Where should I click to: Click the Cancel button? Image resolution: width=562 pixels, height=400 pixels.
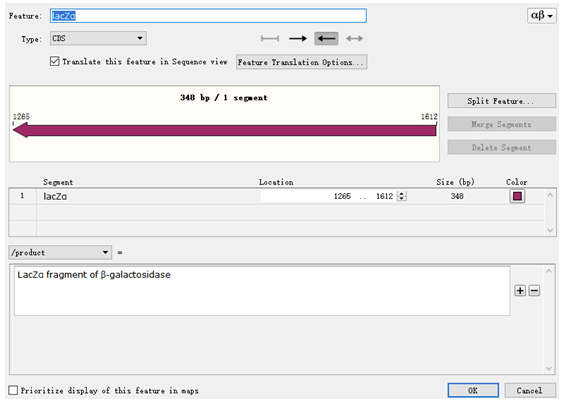[x=529, y=390]
